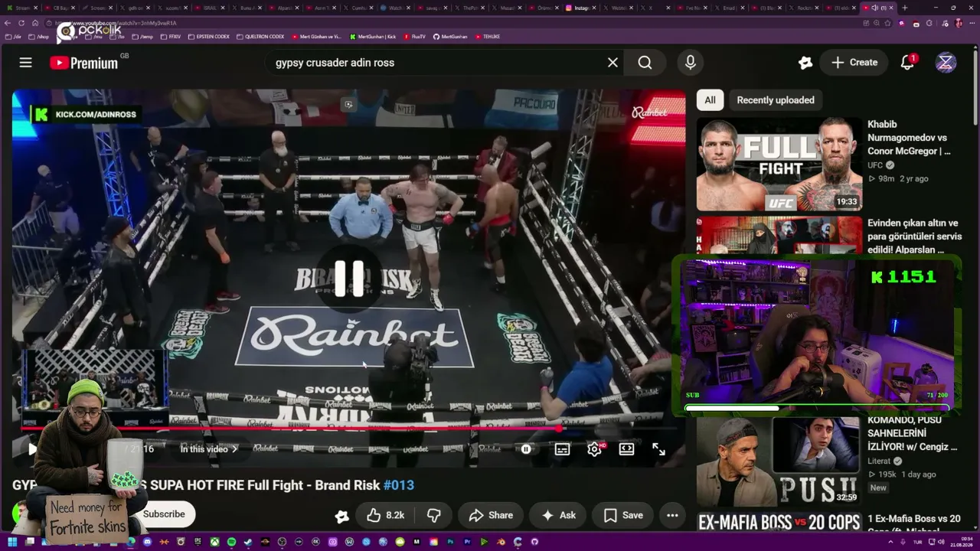The image size is (980, 551).
Task: Clear the search box text
Action: tap(612, 63)
